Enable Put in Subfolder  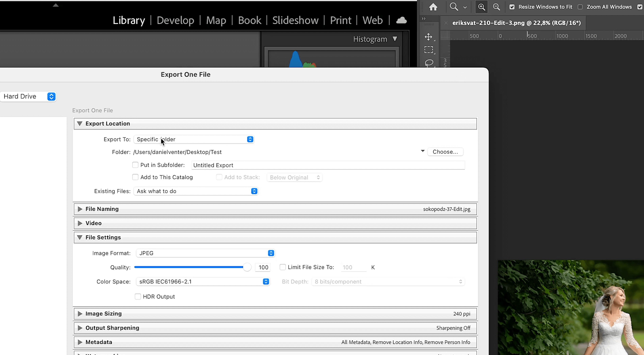[135, 165]
